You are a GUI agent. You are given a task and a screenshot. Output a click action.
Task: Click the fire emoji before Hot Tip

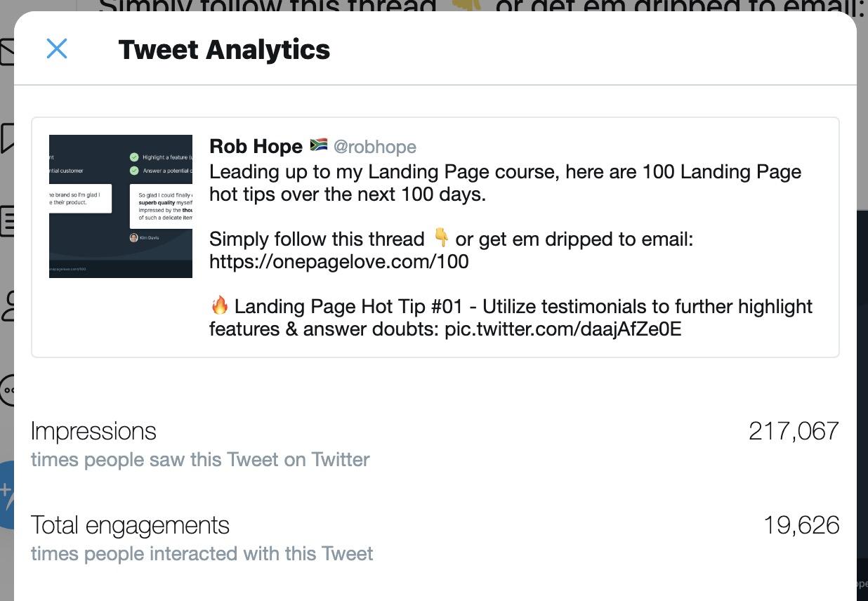point(219,305)
